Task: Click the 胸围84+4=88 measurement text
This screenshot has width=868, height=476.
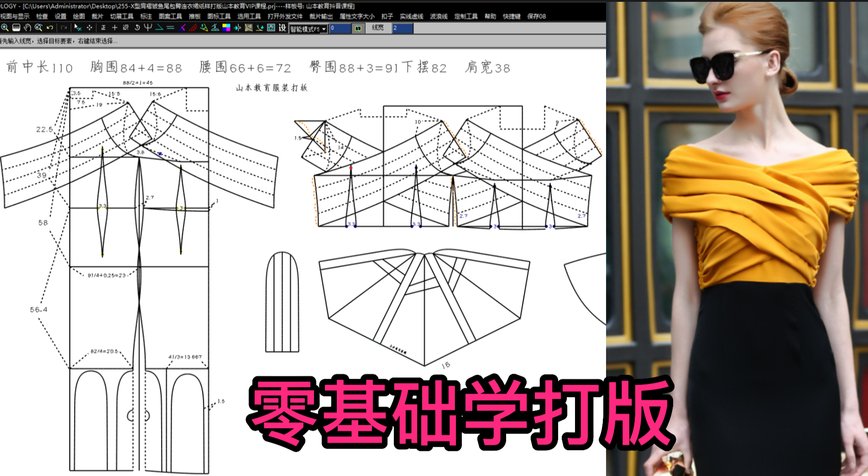Action: 136,67
